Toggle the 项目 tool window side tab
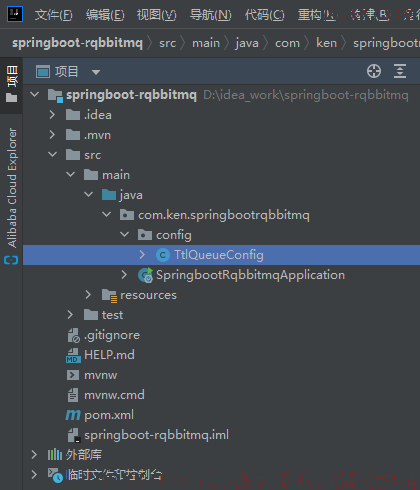The width and height of the screenshot is (420, 490). pos(12,84)
